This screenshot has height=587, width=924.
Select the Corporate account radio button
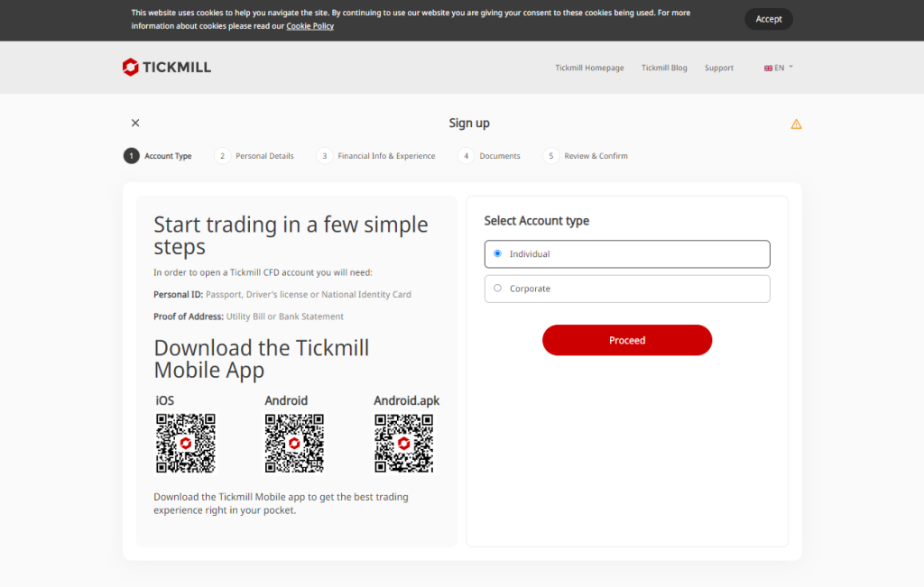(497, 288)
